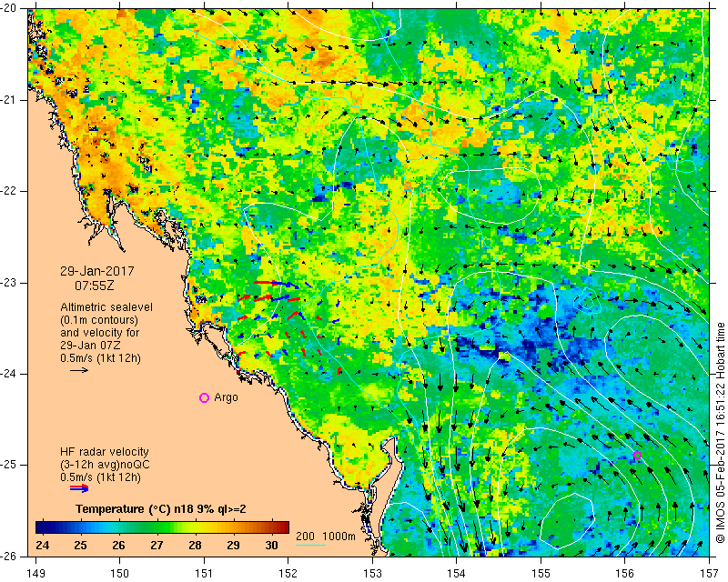Click the '200 1000m' depth legend text
The height and width of the screenshot is (582, 728).
[x=326, y=537]
